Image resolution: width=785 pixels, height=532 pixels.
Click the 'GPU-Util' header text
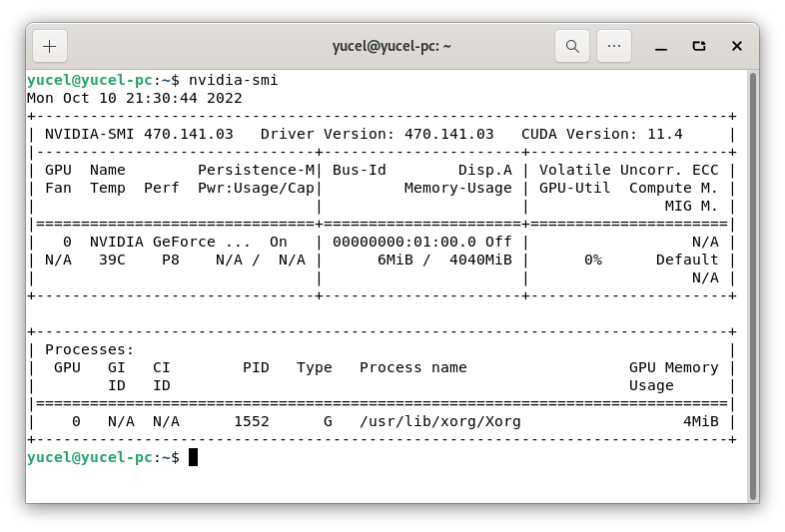574,189
